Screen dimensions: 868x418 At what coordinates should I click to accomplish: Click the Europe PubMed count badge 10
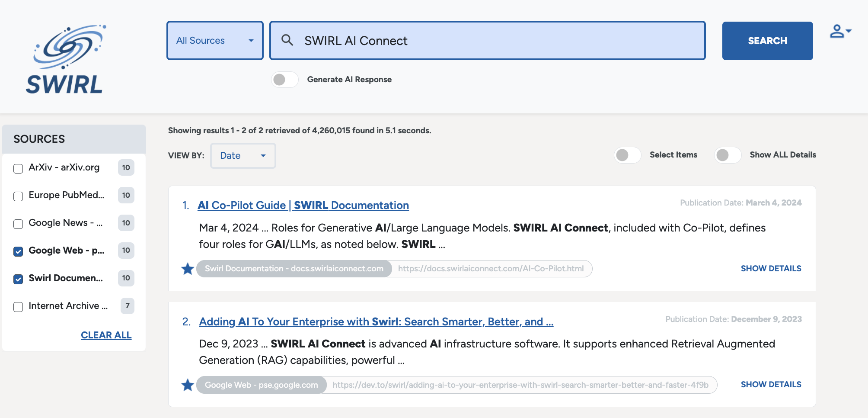126,195
